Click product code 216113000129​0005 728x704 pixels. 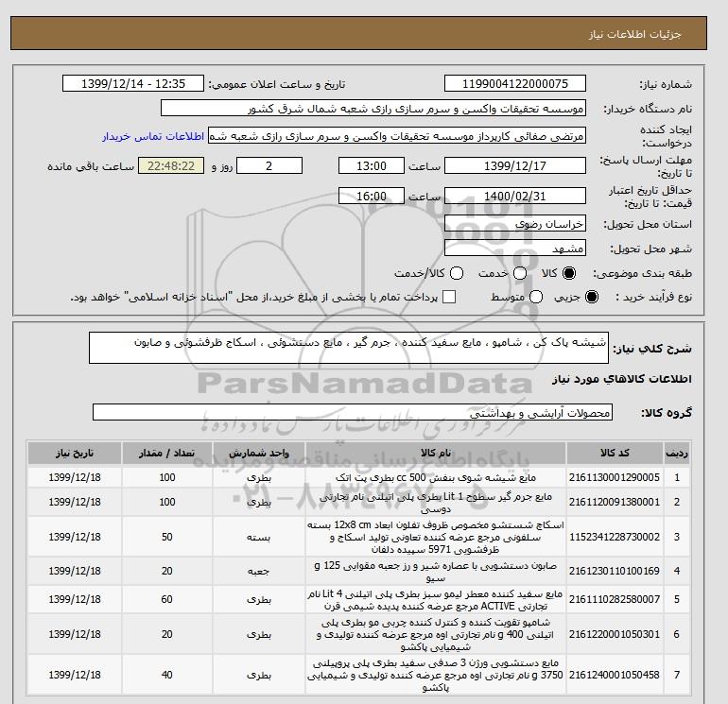click(x=615, y=477)
